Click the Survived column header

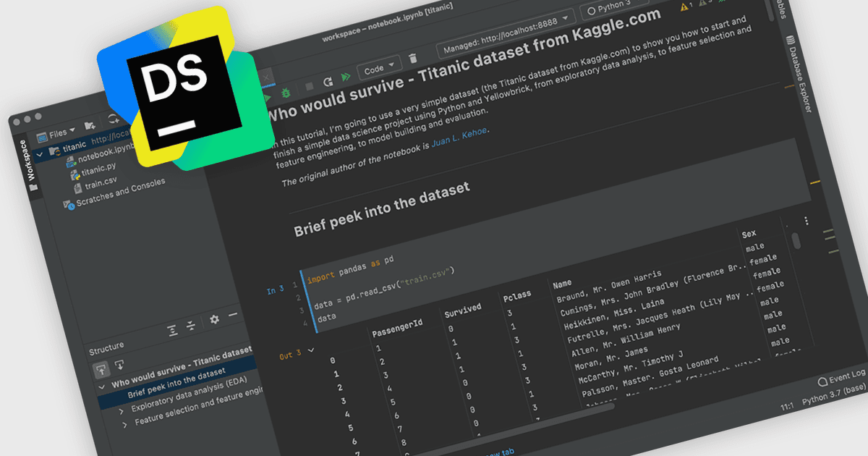(462, 309)
